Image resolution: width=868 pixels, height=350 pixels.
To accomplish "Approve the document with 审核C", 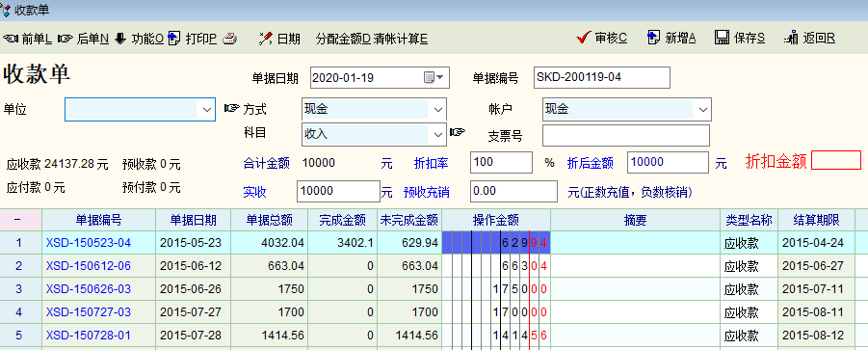I will point(602,39).
